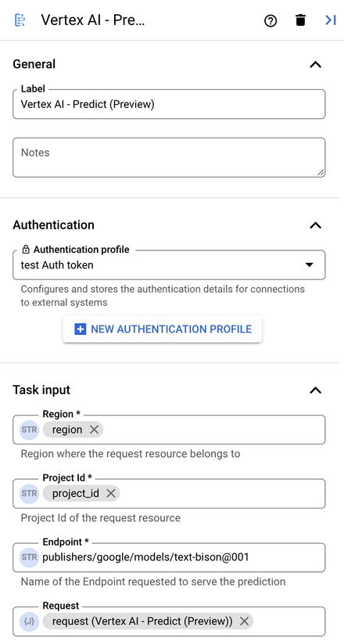Screen dimensions: 344x644
Task: Click the STR badge in Project Id field
Action: 29,494
